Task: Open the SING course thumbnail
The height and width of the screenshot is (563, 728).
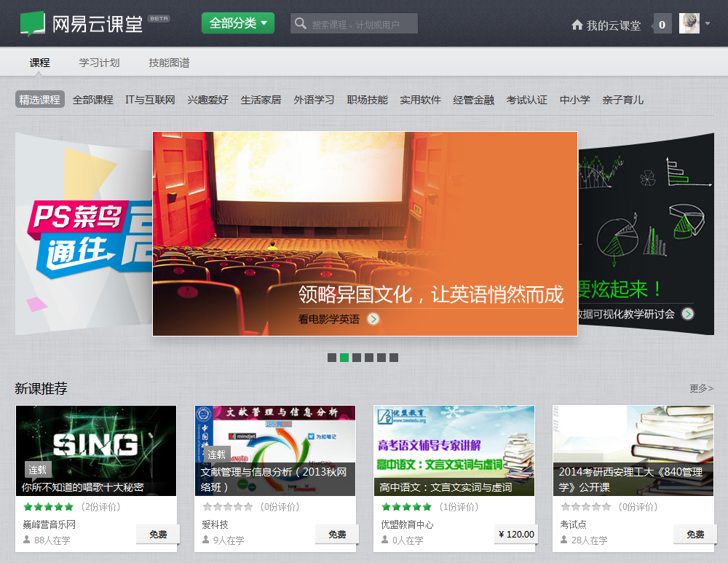Action: click(96, 450)
